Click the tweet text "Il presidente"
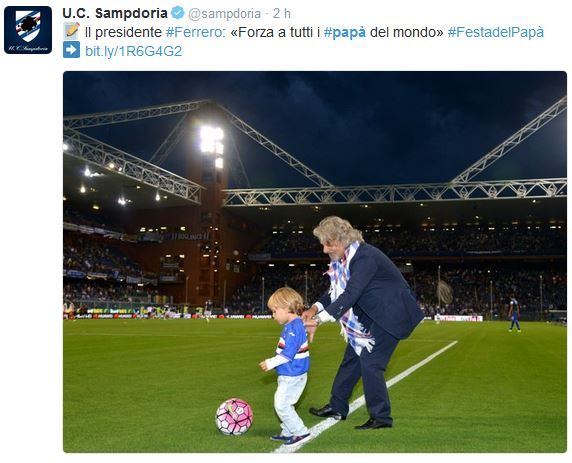This screenshot has width=572, height=463. click(x=123, y=32)
